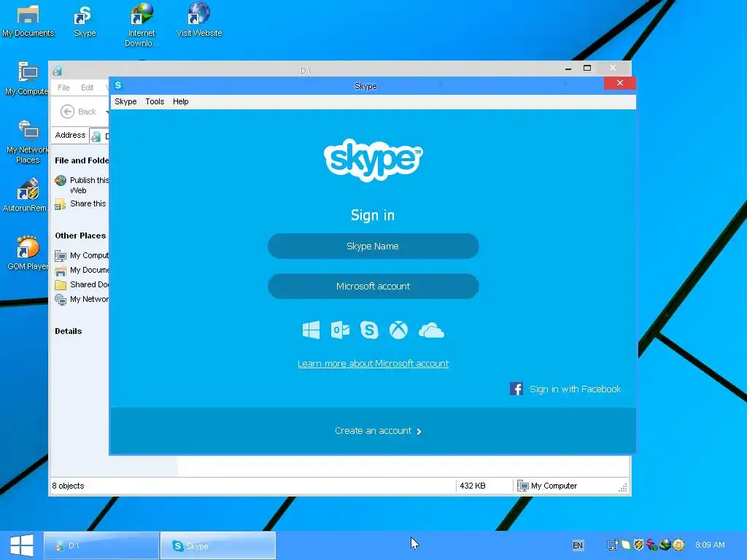Close the Skype window
Image resolution: width=747 pixels, height=560 pixels.
[x=620, y=83]
